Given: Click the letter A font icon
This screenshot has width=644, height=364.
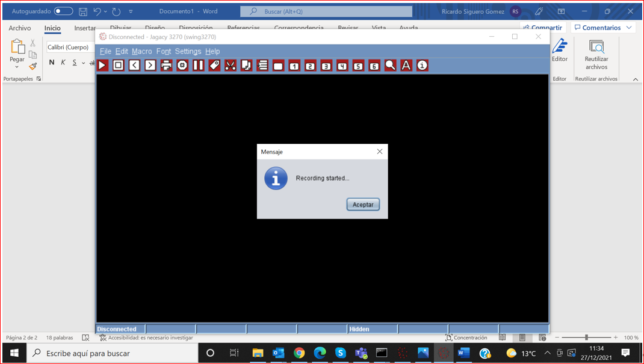Looking at the screenshot, I should tap(406, 66).
